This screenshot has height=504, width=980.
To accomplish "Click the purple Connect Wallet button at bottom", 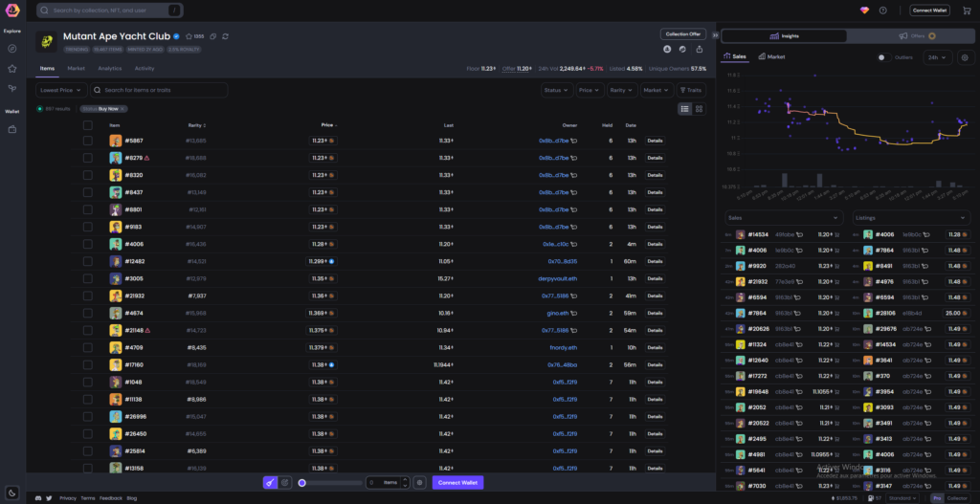I will coord(457,482).
